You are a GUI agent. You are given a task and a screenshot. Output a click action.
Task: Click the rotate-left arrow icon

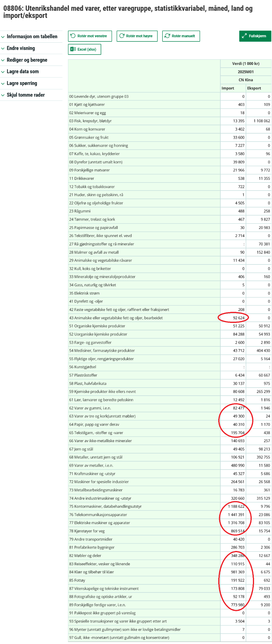(73, 36)
